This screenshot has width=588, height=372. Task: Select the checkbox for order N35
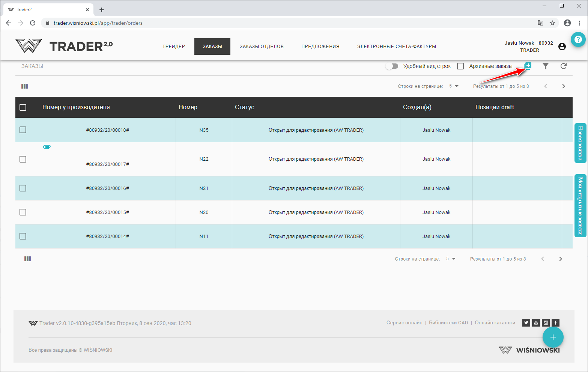click(x=23, y=130)
